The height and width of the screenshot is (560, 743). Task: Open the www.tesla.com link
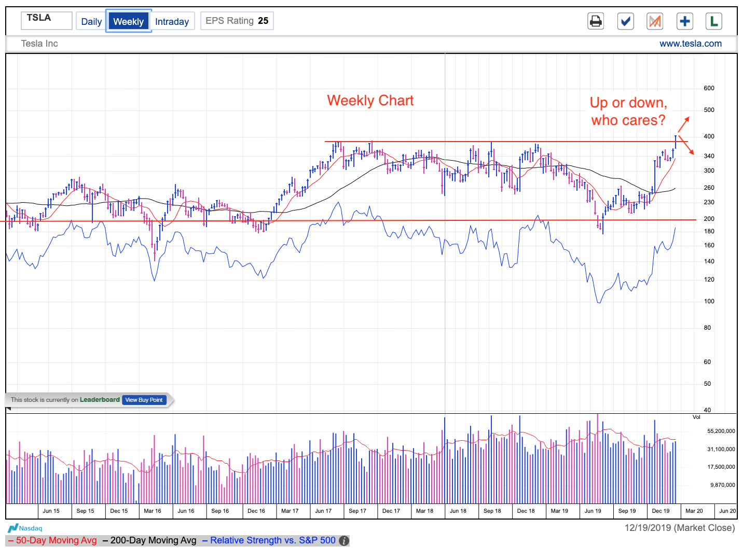691,44
